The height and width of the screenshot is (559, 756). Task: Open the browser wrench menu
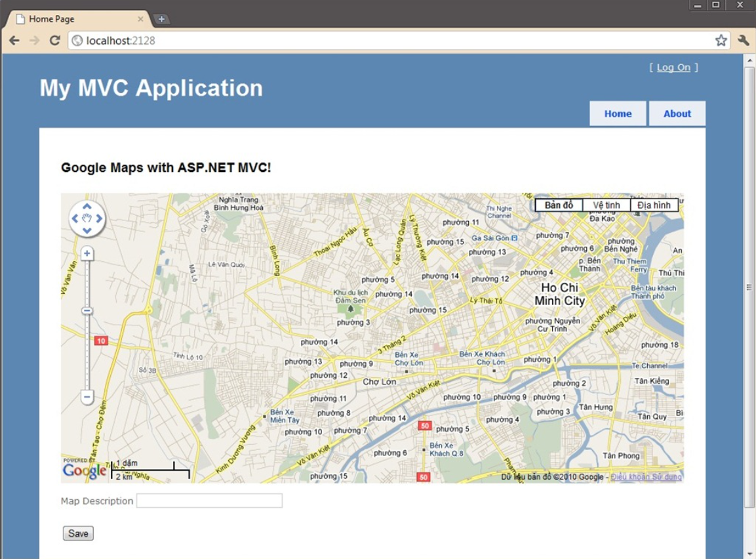[x=743, y=41]
